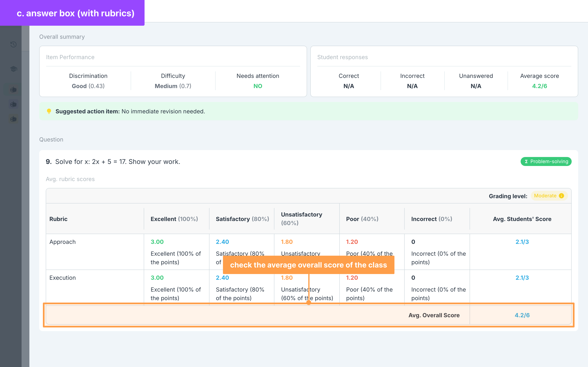The width and height of the screenshot is (588, 367).
Task: Click the Problem-solving tag badge
Action: point(546,161)
